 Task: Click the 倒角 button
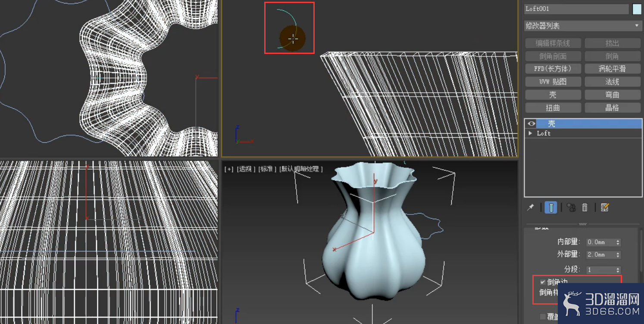point(613,56)
